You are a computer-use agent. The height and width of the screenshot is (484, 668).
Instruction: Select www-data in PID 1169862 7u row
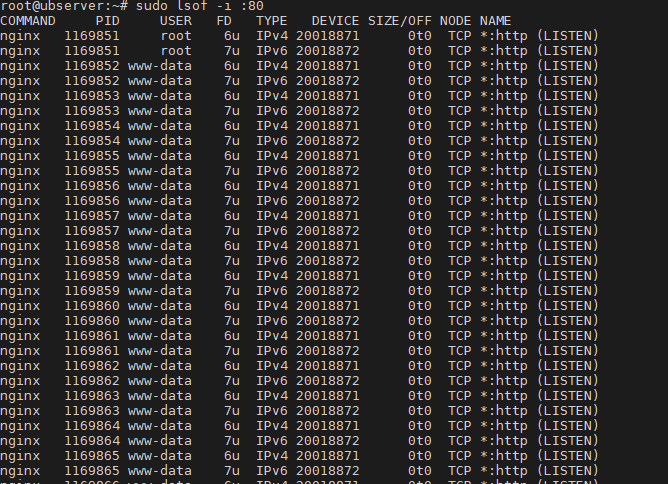160,381
